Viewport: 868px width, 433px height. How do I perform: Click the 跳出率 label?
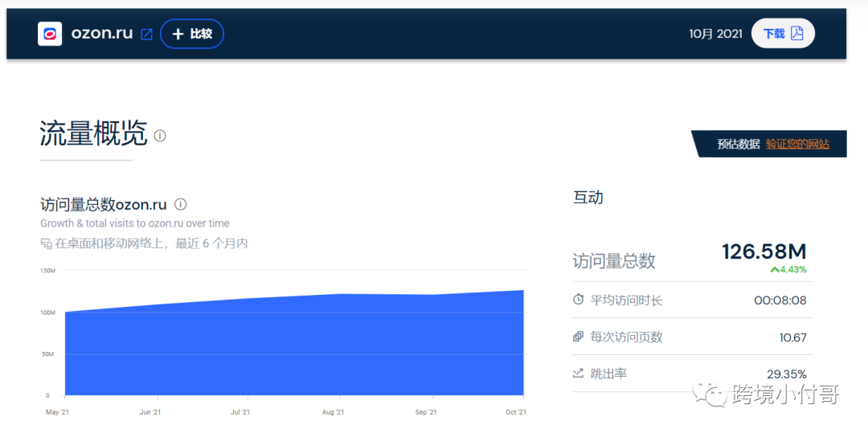click(x=608, y=374)
